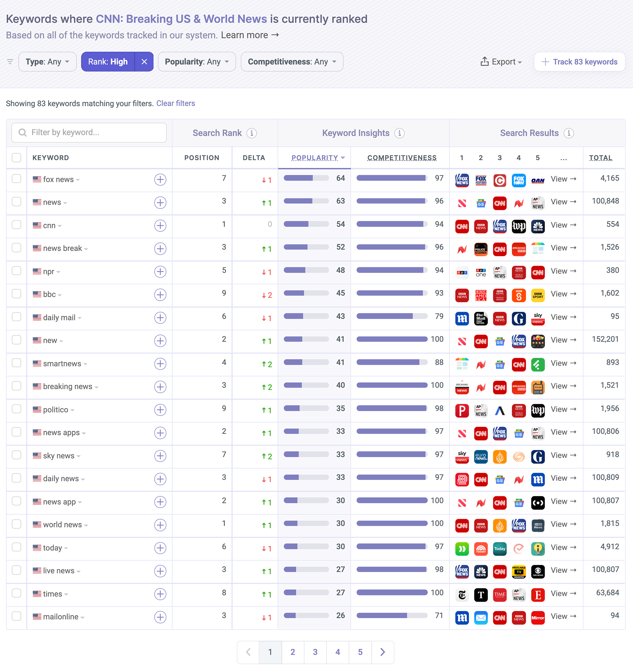The image size is (633, 672).
Task: Go to page 5 of results
Action: [360, 652]
